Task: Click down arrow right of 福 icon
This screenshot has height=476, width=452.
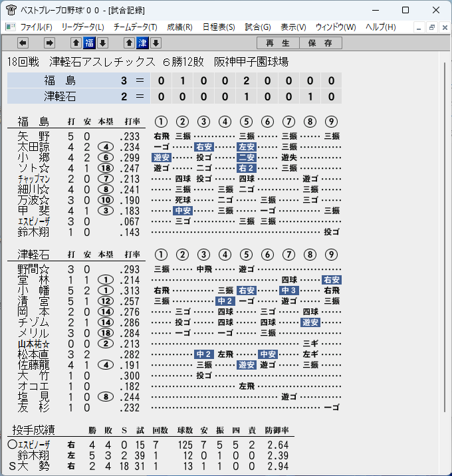Action: point(102,43)
